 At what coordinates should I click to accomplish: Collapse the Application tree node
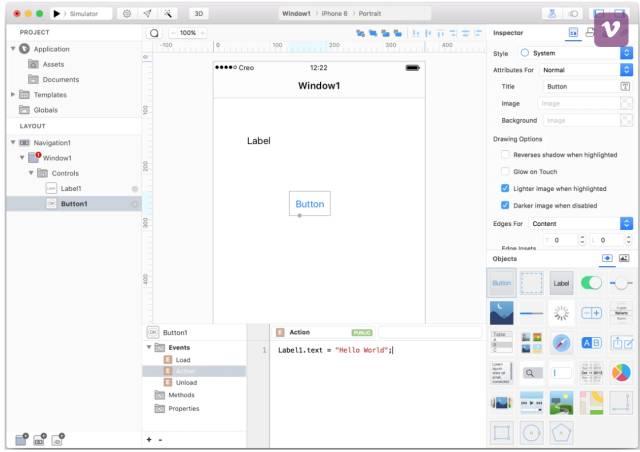(13, 49)
